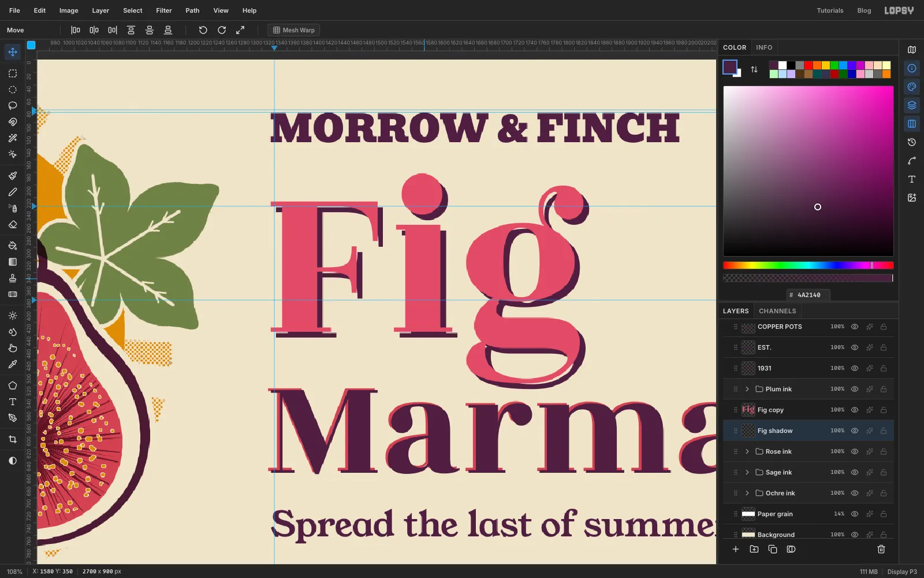Click the hex color field 4A2140
Viewport: 924px width, 578px height.
[x=808, y=295]
